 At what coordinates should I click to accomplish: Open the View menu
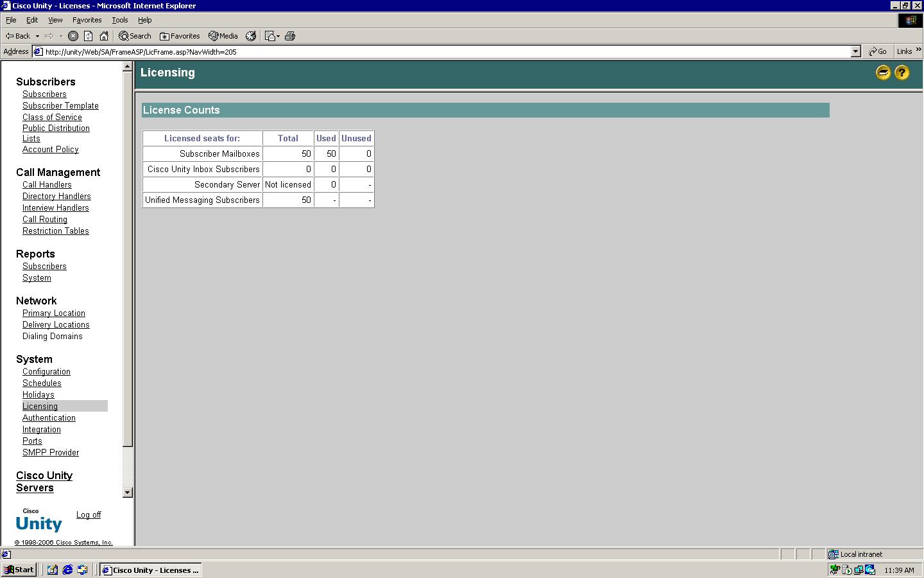point(55,20)
